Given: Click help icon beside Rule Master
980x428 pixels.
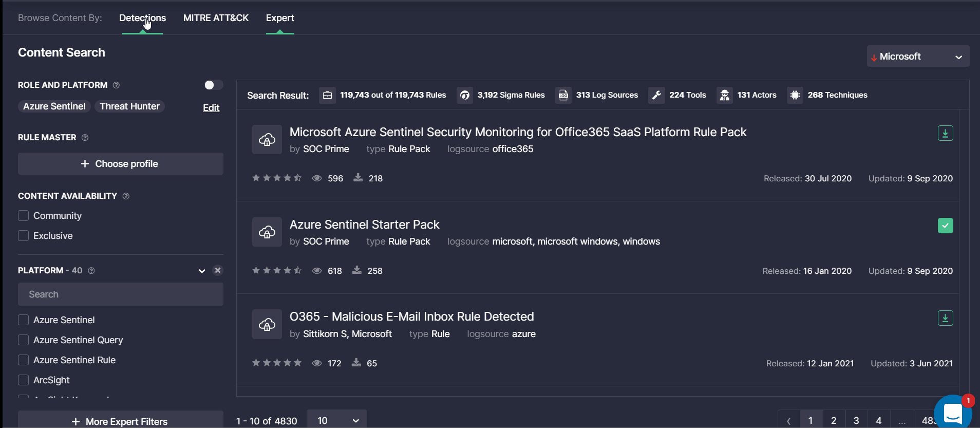Looking at the screenshot, I should click(x=85, y=138).
